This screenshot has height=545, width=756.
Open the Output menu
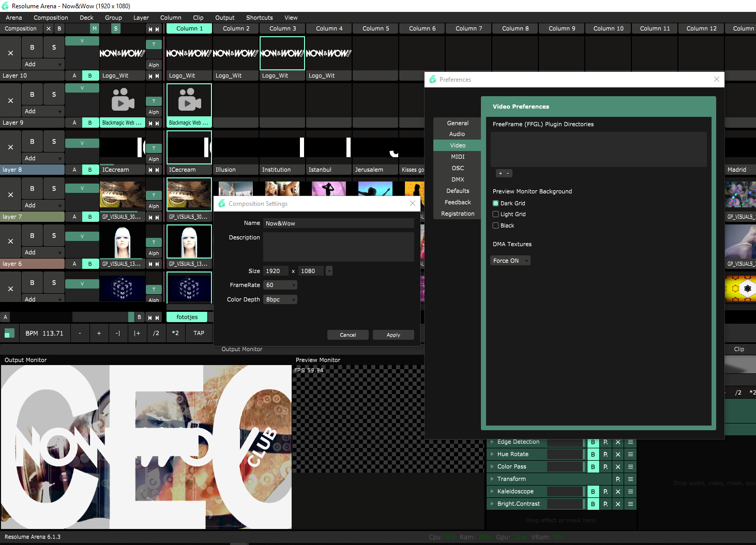tap(224, 18)
